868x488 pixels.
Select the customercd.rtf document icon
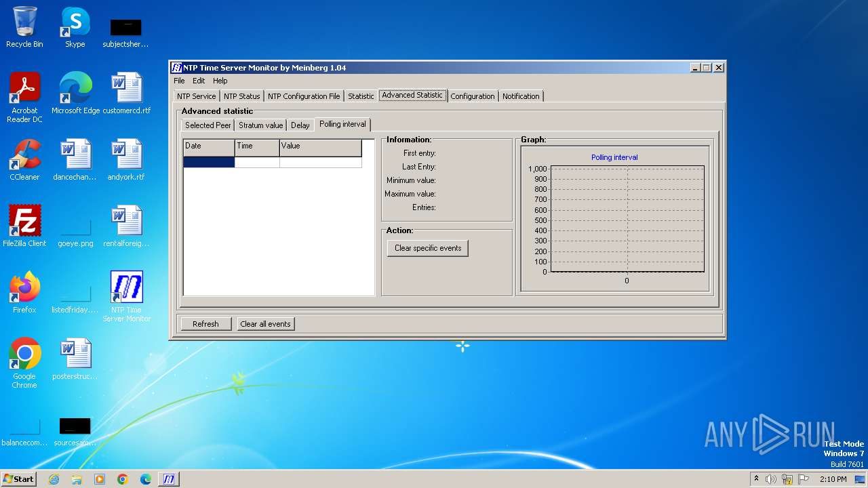pyautogui.click(x=127, y=94)
